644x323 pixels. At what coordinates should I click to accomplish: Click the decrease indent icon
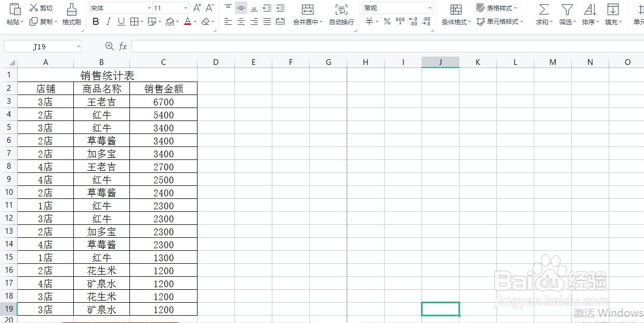click(x=267, y=8)
